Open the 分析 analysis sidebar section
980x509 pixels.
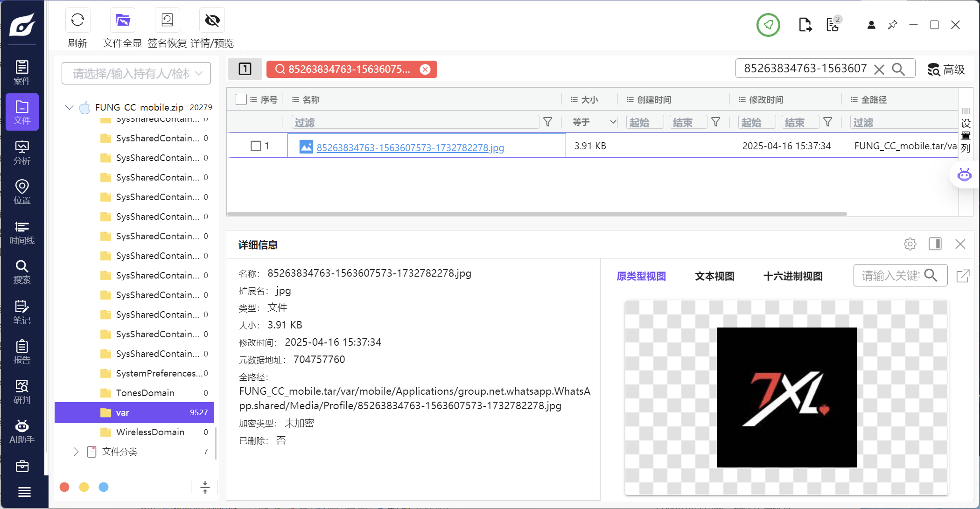(x=22, y=153)
